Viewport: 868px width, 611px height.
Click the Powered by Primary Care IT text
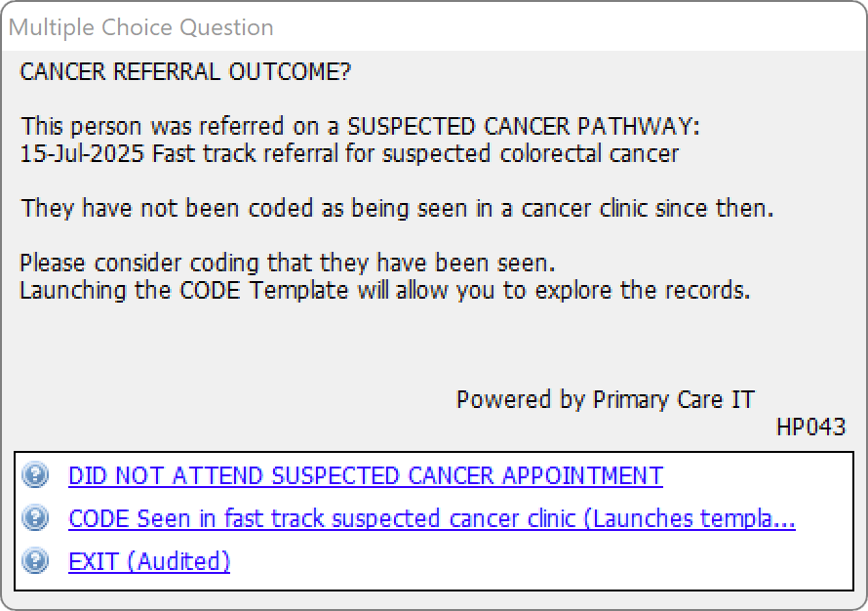[x=605, y=399]
